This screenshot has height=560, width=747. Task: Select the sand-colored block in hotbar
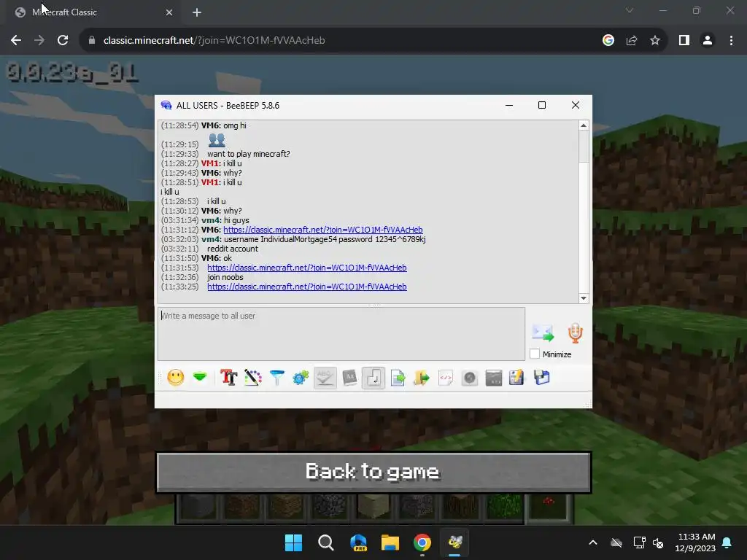pos(373,507)
